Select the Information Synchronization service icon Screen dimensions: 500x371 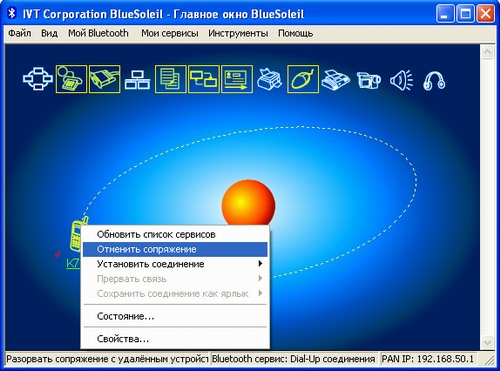tap(204, 79)
